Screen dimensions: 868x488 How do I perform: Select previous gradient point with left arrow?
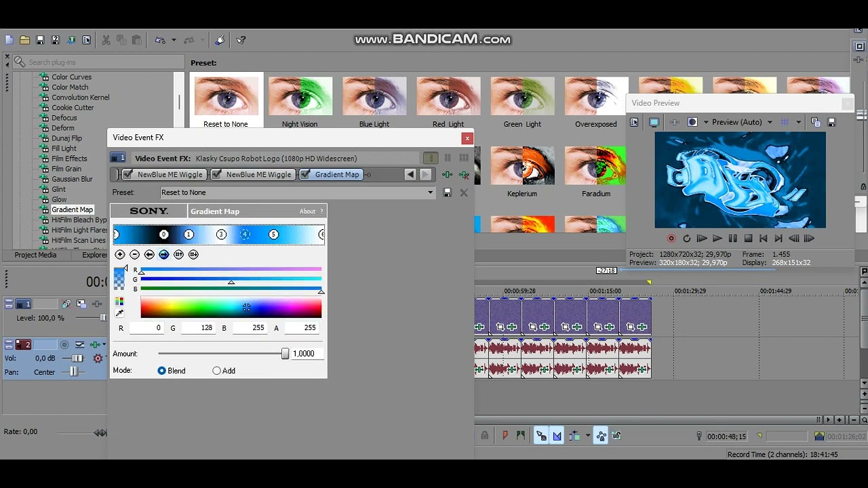pos(149,254)
